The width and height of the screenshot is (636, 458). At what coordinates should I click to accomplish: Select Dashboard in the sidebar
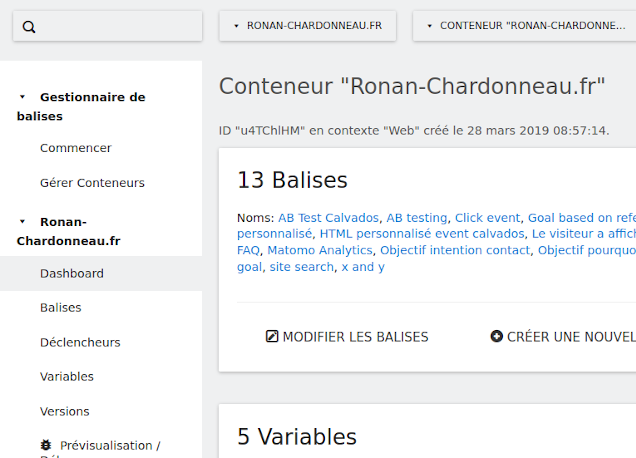71,273
